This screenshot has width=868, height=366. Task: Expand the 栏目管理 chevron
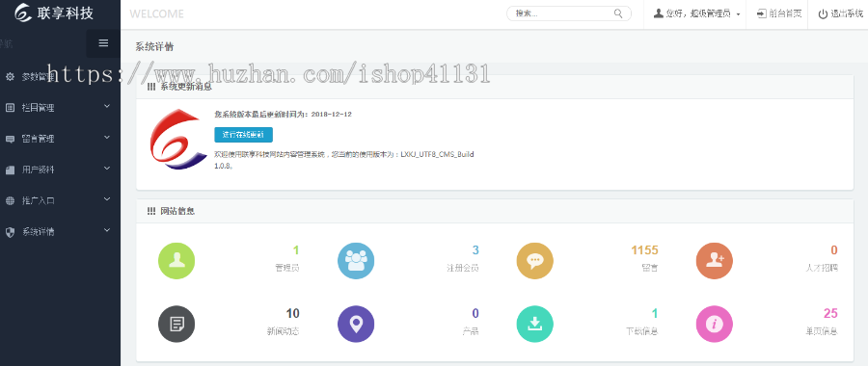coord(107,106)
